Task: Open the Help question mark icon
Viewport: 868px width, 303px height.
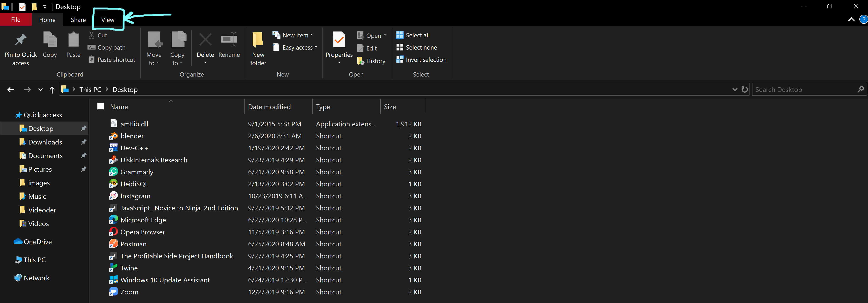Action: (863, 19)
